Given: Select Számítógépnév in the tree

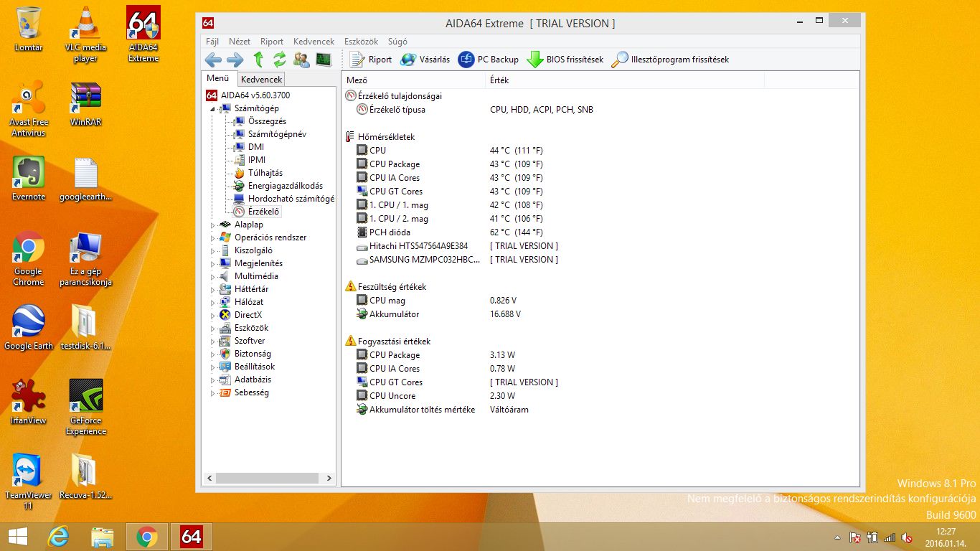Looking at the screenshot, I should [277, 134].
